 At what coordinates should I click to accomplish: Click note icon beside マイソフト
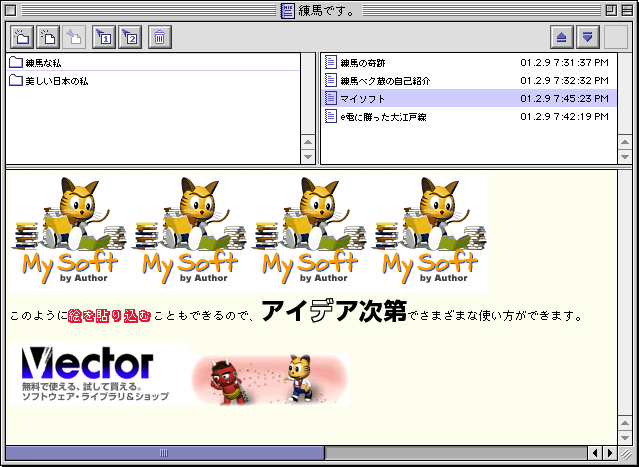point(331,98)
